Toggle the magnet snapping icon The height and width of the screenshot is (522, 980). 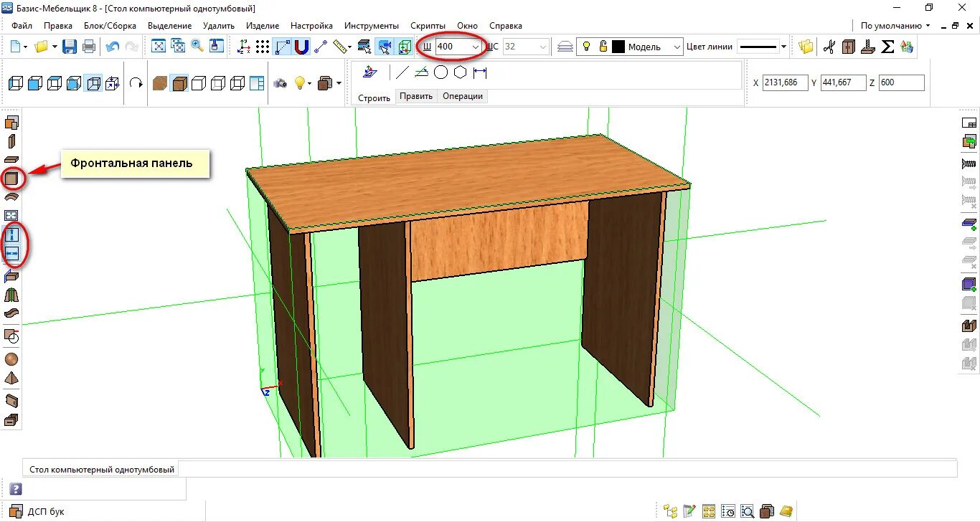pyautogui.click(x=301, y=47)
